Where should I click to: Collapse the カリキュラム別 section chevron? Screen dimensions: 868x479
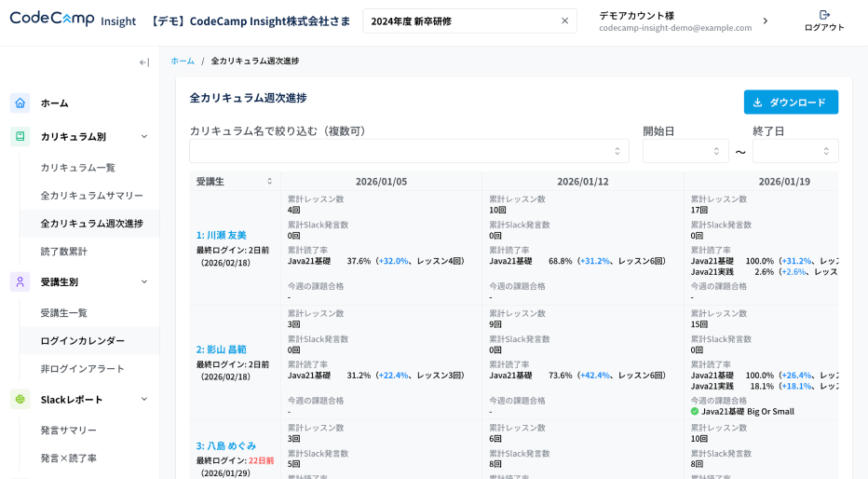144,136
